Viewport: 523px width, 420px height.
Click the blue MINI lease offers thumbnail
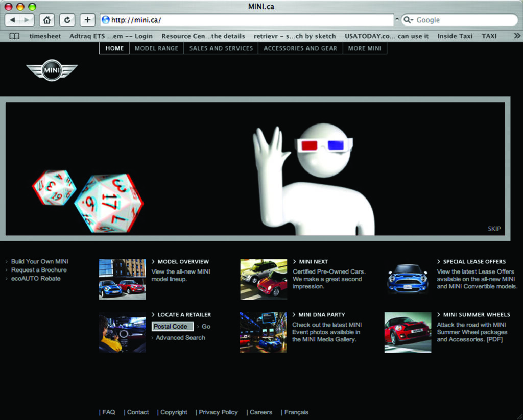coord(408,279)
